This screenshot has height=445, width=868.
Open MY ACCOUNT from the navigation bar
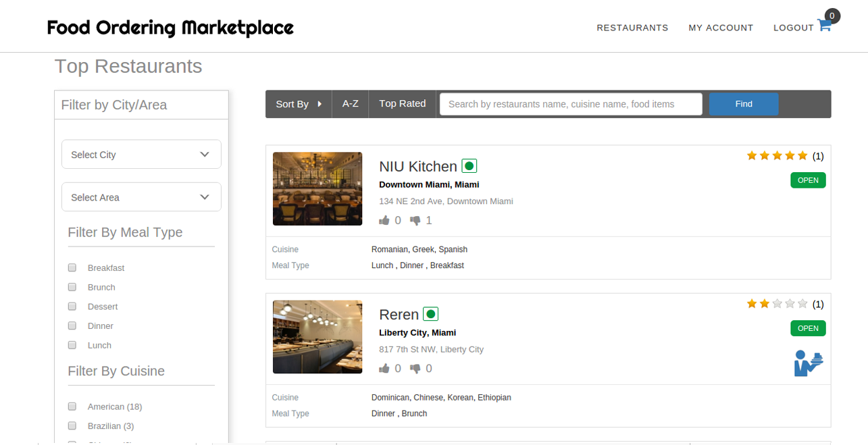coord(721,28)
